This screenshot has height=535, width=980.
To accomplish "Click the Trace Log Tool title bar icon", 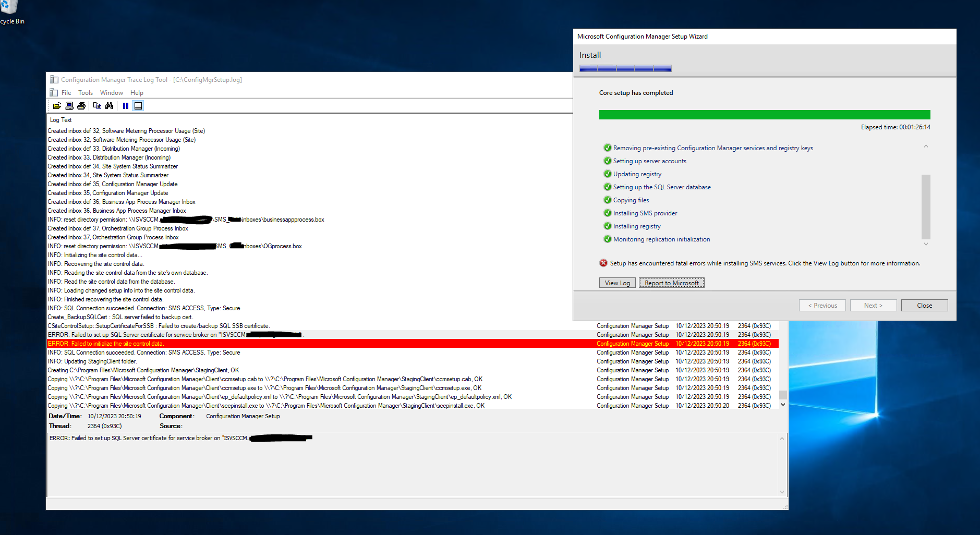I will (54, 80).
